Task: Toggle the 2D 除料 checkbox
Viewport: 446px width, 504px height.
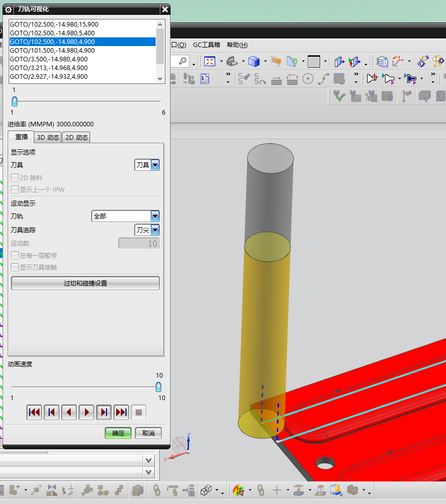Action: [15, 178]
